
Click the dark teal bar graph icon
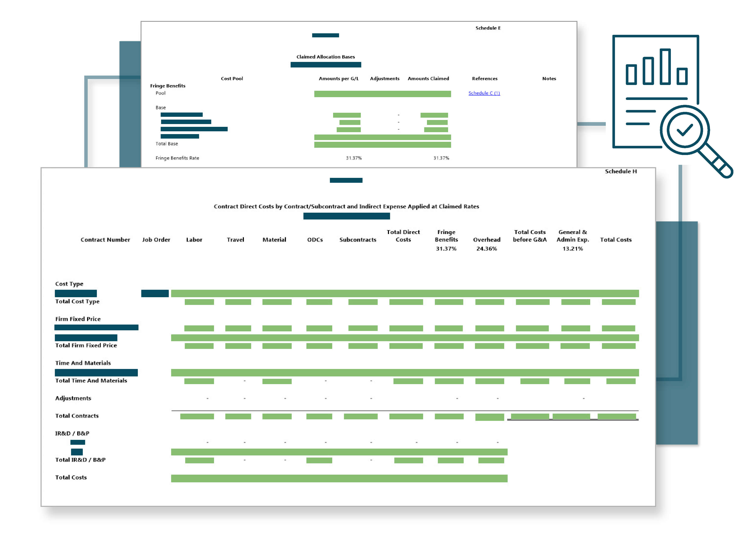click(x=664, y=69)
